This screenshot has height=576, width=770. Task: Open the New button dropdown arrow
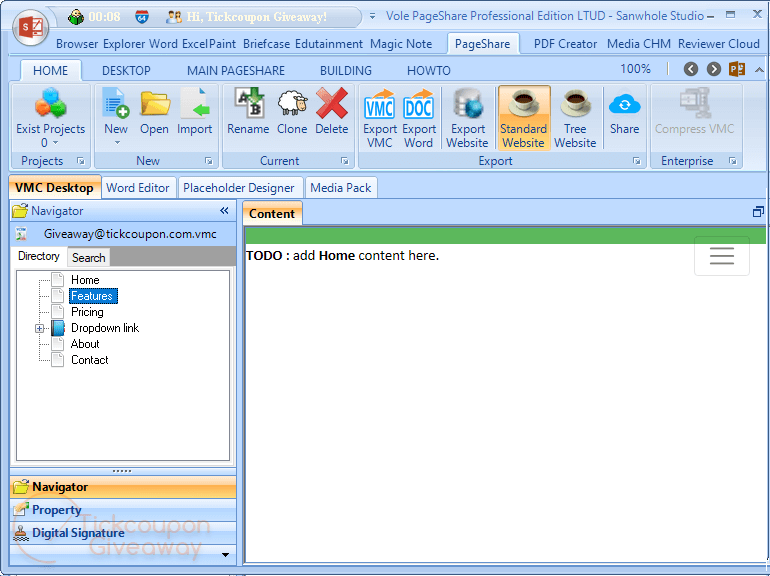pos(117,143)
